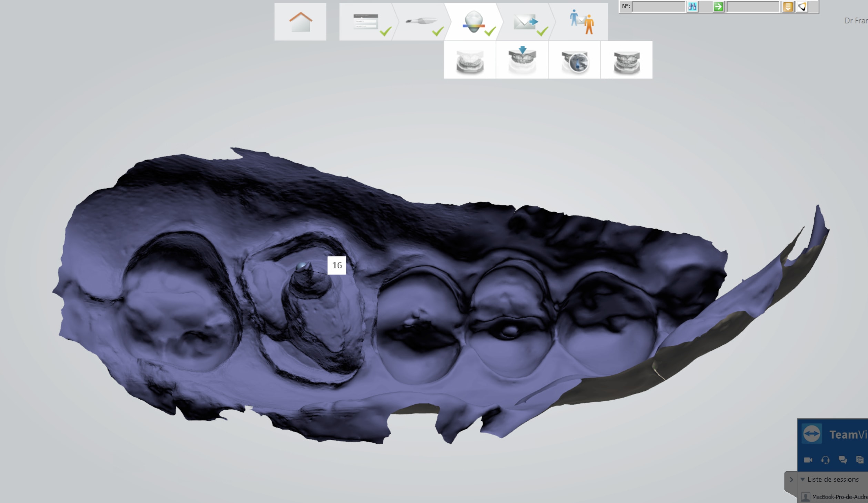Click the binoculars search button

pyautogui.click(x=692, y=7)
